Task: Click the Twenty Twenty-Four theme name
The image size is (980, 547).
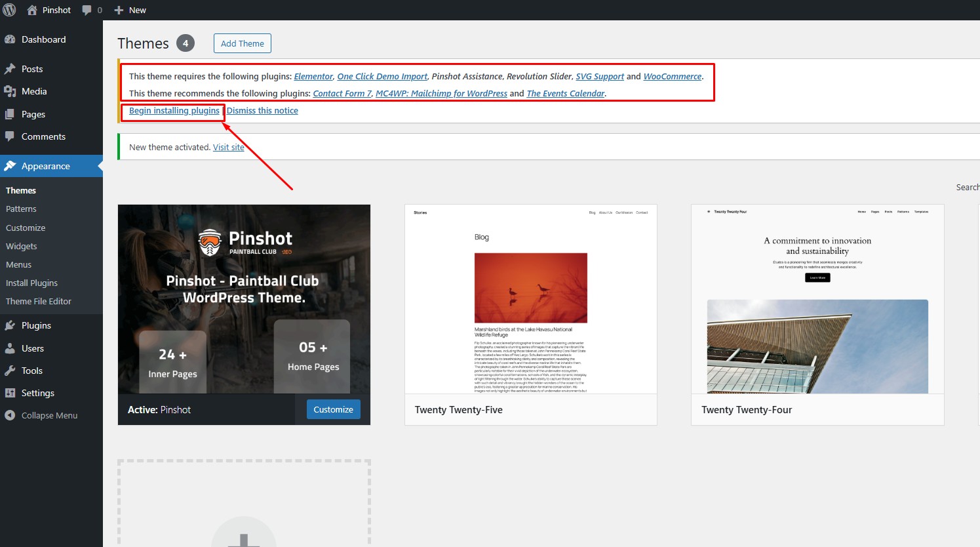Action: [x=747, y=409]
